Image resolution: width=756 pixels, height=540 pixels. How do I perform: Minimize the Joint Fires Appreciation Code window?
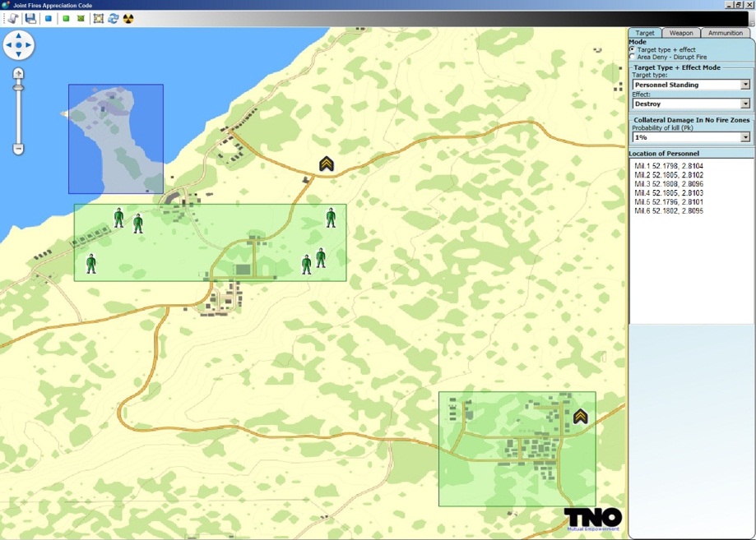(729, 5)
